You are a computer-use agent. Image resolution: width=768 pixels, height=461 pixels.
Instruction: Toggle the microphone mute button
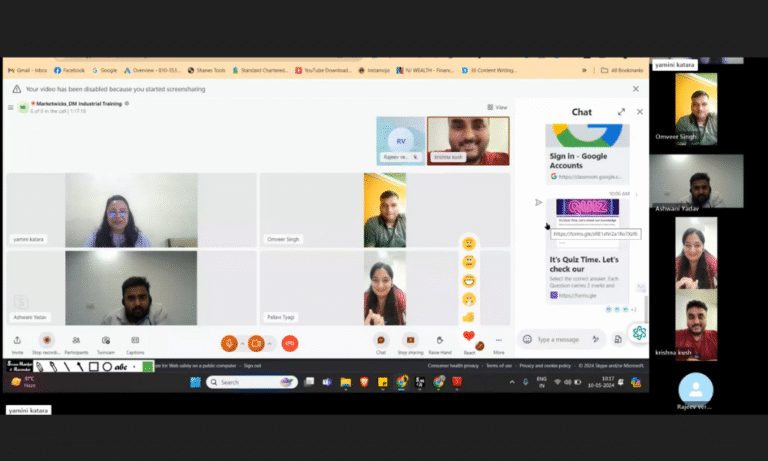pyautogui.click(x=229, y=343)
